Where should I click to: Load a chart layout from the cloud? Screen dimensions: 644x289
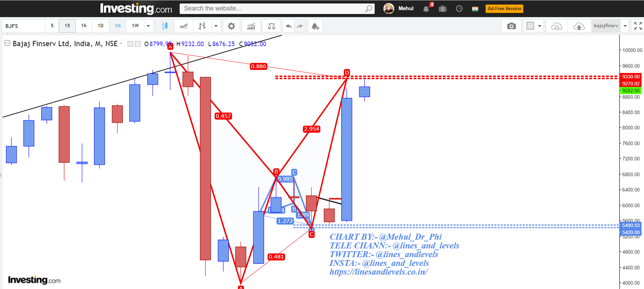pos(557,26)
